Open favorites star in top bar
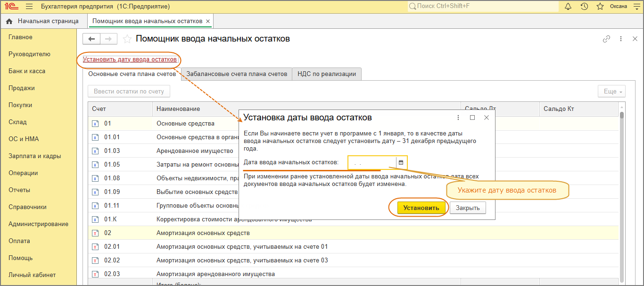The height and width of the screenshot is (286, 644). click(600, 7)
